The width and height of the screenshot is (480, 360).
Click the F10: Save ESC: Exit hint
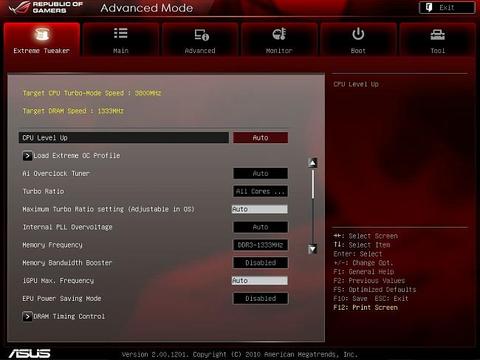coord(371,298)
